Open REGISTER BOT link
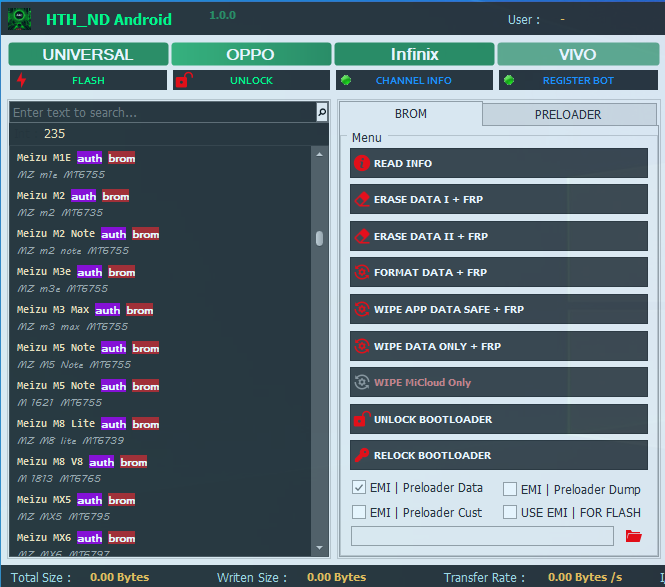665x587 pixels. coord(578,80)
